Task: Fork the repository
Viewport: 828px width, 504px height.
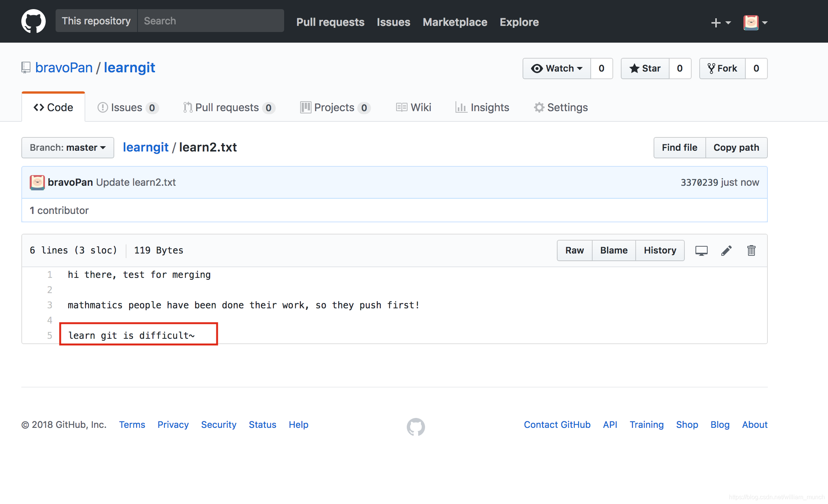Action: click(x=722, y=69)
